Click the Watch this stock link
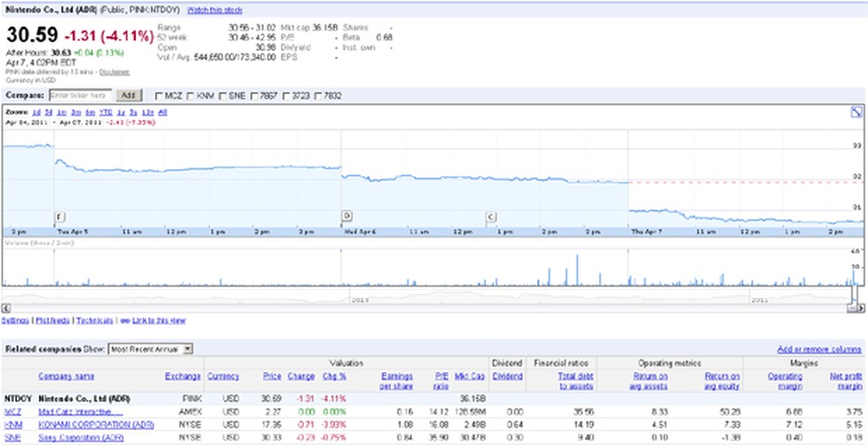The image size is (868, 445). [214, 10]
